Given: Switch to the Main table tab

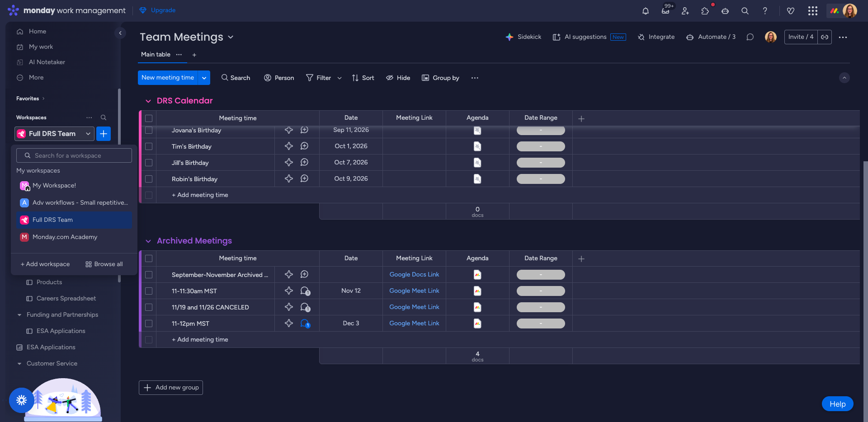Looking at the screenshot, I should pyautogui.click(x=156, y=55).
